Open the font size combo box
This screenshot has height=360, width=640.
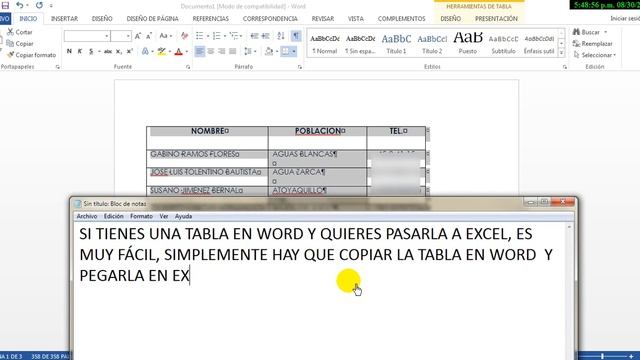point(121,36)
